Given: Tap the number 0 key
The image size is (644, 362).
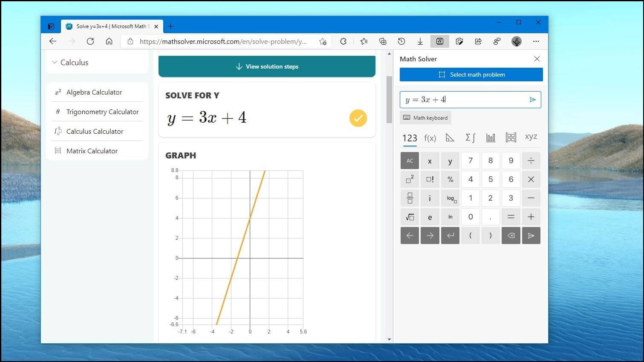Looking at the screenshot, I should pos(471,217).
